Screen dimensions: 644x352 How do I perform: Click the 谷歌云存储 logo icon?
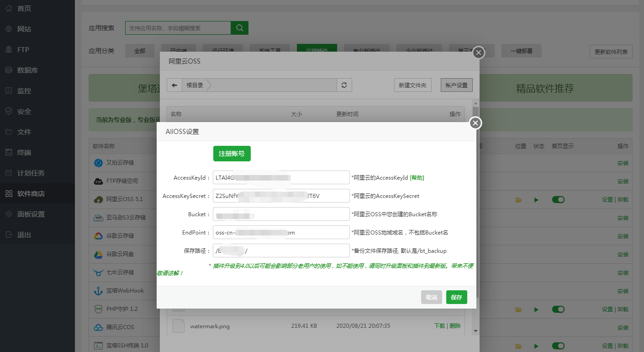click(x=98, y=236)
